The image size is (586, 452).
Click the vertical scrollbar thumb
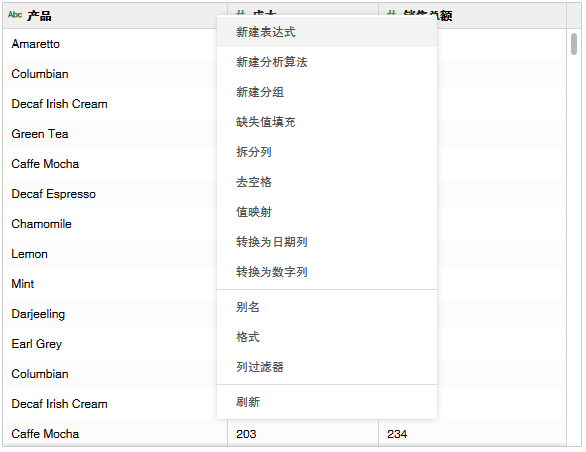pos(574,44)
